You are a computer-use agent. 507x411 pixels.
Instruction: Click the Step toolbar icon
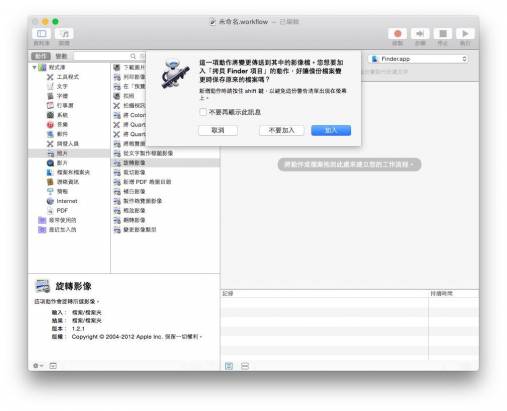[x=420, y=34]
